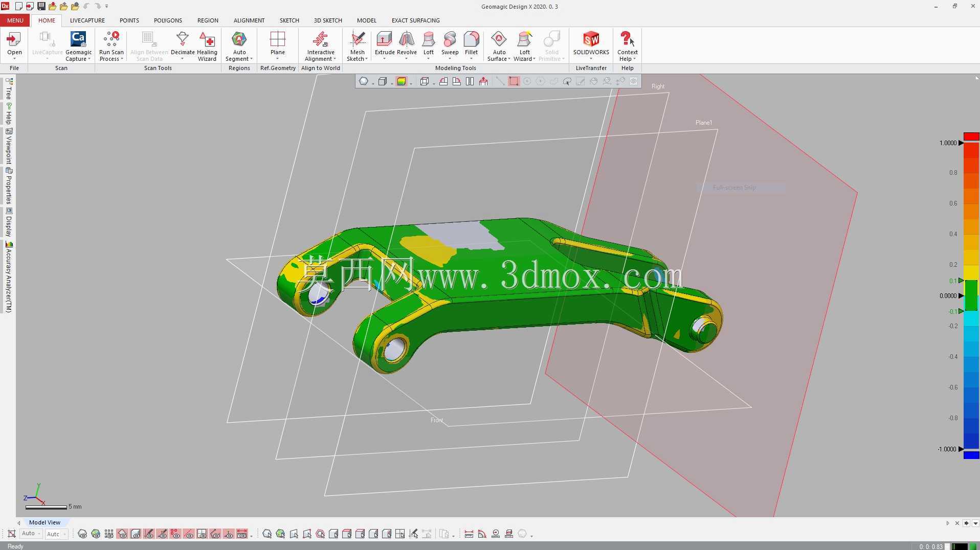
Task: Expand the Auto Segment dropdown arrow
Action: point(251,59)
